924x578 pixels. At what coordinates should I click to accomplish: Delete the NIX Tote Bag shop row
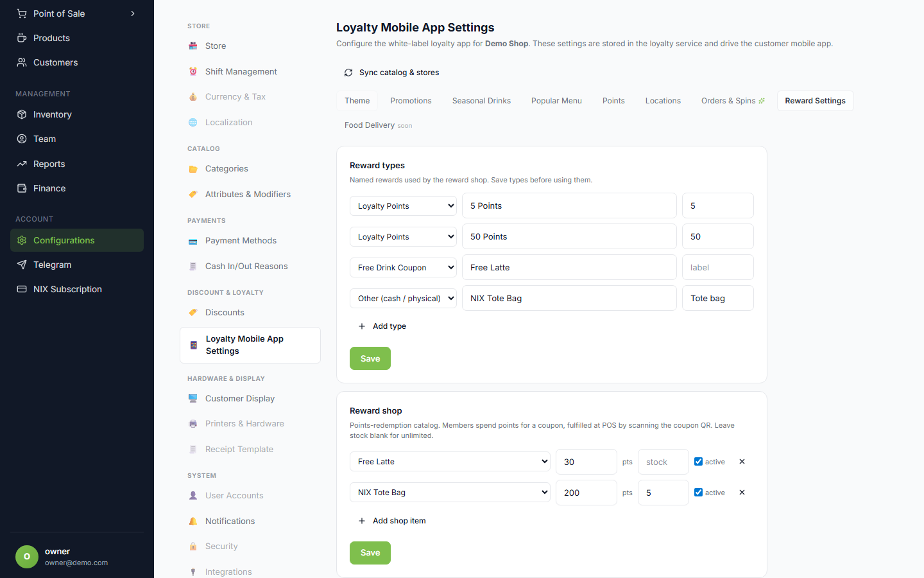click(x=742, y=493)
